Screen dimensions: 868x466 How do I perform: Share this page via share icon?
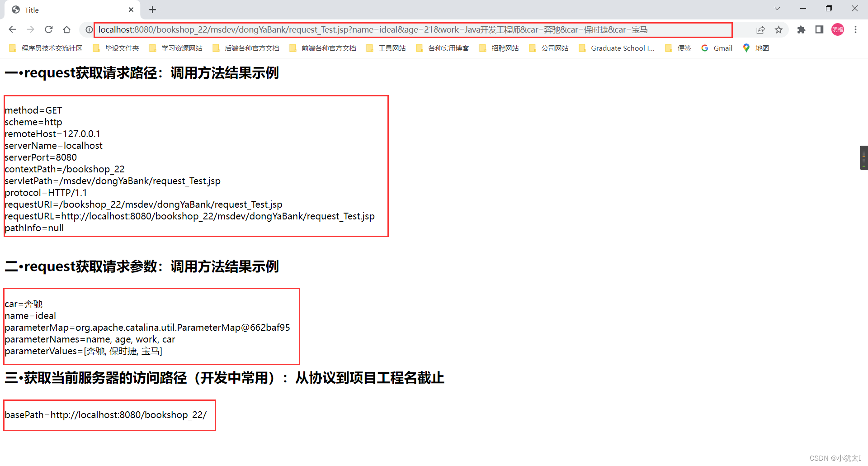pyautogui.click(x=760, y=30)
